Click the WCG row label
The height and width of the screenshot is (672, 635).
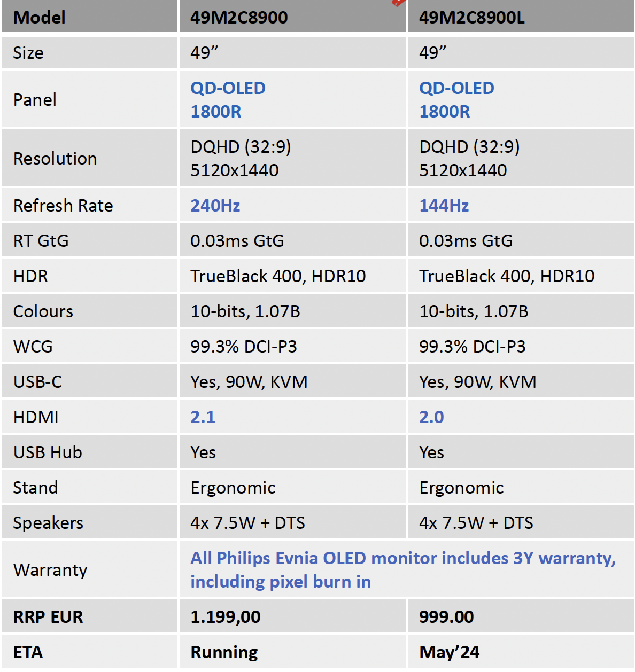click(x=33, y=347)
